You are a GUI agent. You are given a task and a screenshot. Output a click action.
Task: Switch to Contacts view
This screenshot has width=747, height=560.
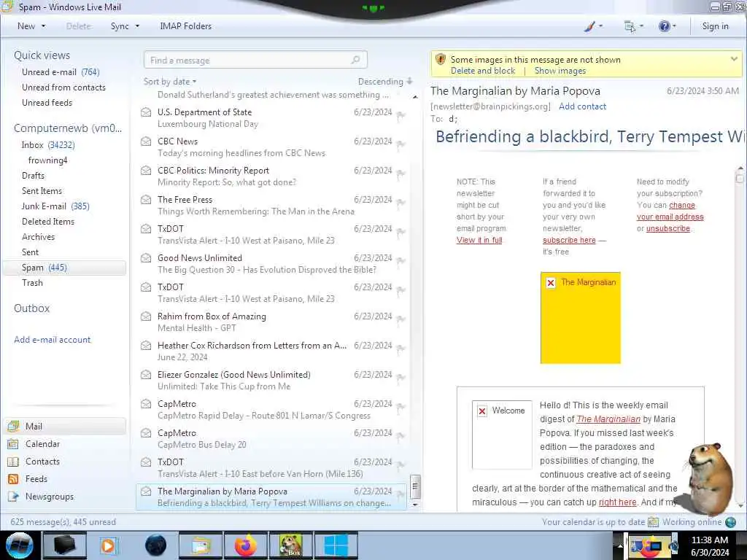pos(42,462)
